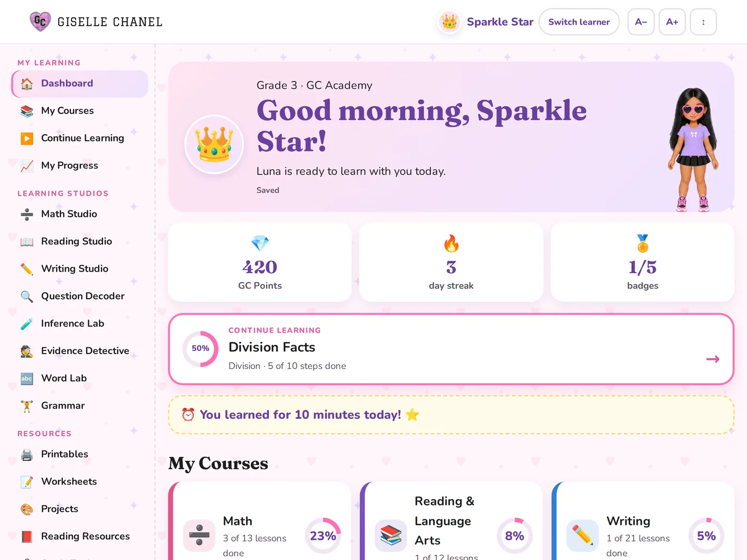This screenshot has height=560, width=747.
Task: Click the Math 23% progress ring
Action: 323,535
